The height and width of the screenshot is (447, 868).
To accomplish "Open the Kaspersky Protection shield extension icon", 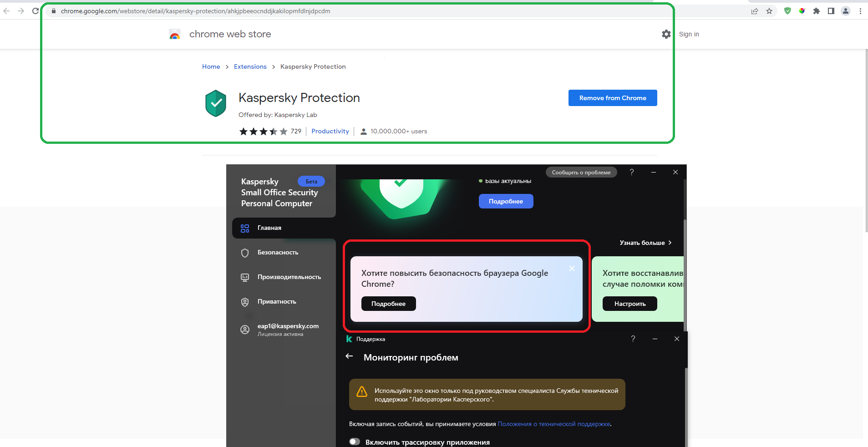I will click(x=787, y=11).
